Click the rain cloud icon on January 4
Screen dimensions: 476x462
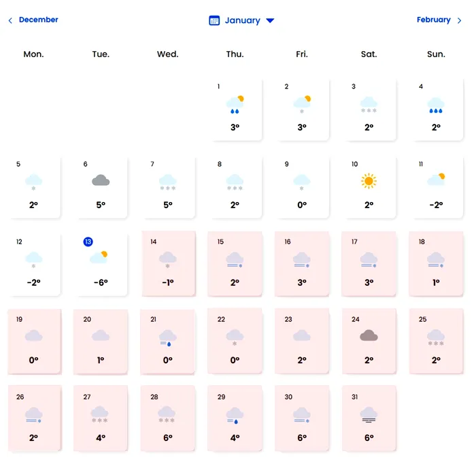436,104
